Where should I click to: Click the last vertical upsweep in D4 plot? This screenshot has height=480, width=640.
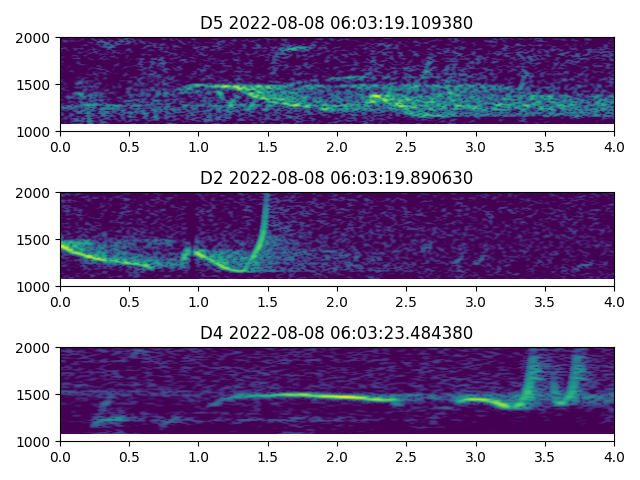point(575,372)
